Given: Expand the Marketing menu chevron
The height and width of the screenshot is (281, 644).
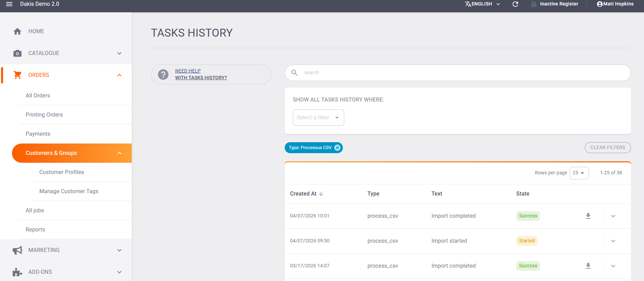Looking at the screenshot, I should click(x=119, y=250).
